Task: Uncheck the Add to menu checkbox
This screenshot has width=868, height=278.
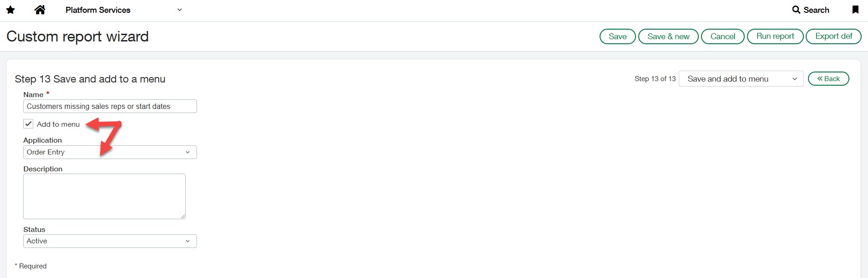Action: tap(28, 124)
